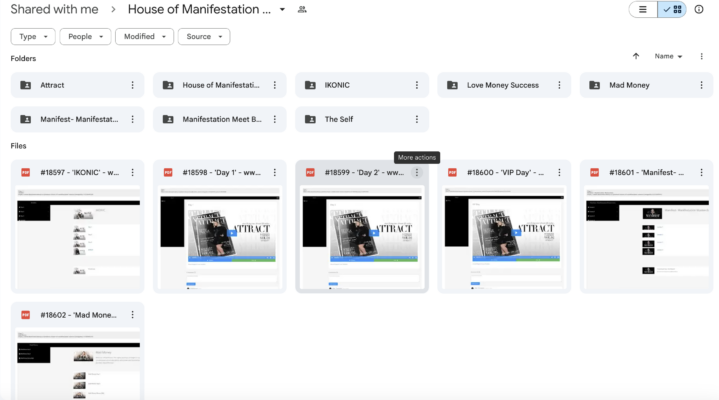Switch to list layout view

[643, 9]
